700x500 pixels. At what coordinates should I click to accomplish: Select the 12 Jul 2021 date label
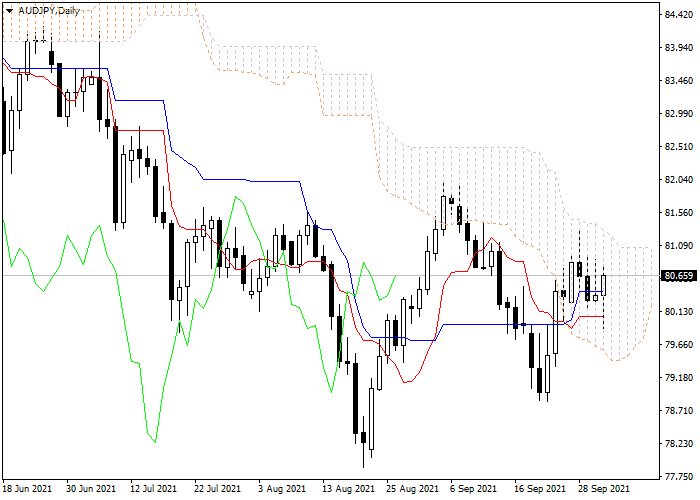click(154, 488)
